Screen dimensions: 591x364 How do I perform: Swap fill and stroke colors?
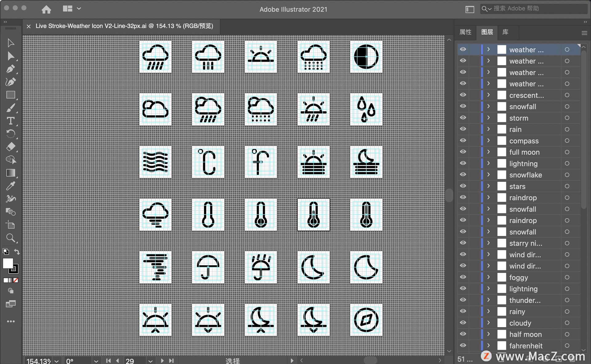pyautogui.click(x=17, y=252)
